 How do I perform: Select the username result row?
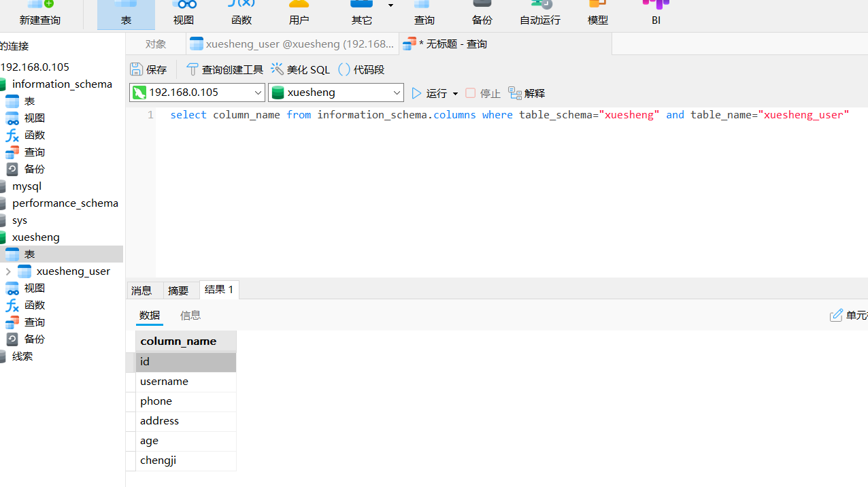pos(164,382)
